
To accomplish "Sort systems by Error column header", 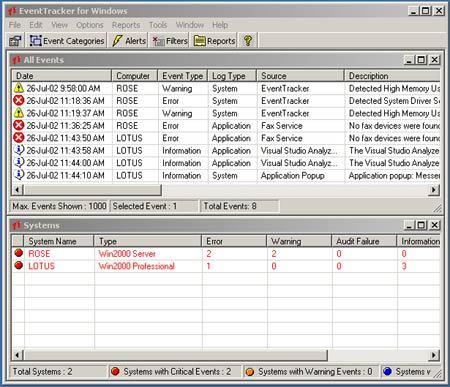I will click(x=234, y=241).
